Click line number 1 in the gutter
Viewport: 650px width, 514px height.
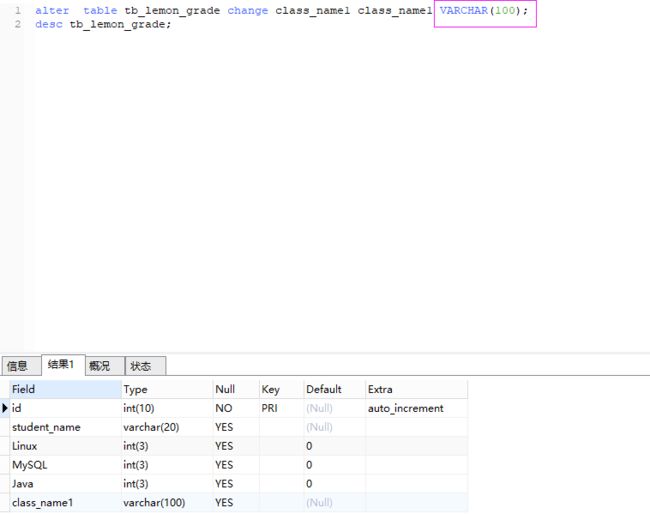click(17, 10)
